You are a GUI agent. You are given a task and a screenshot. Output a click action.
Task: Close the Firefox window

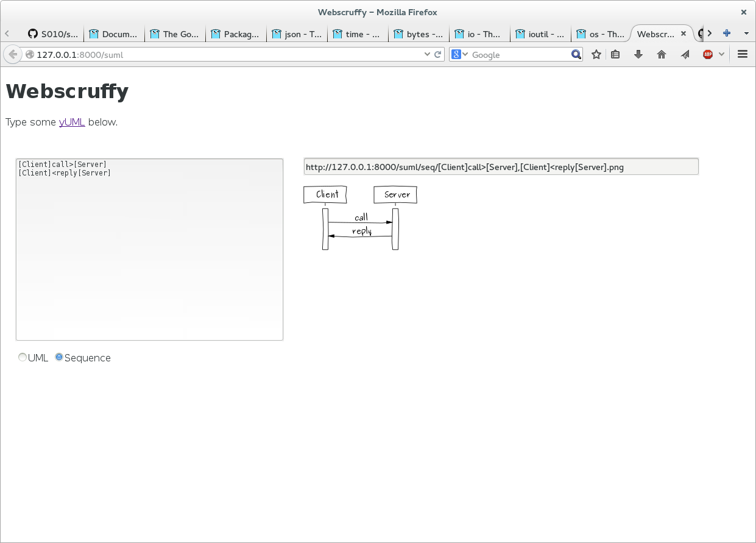tap(743, 12)
